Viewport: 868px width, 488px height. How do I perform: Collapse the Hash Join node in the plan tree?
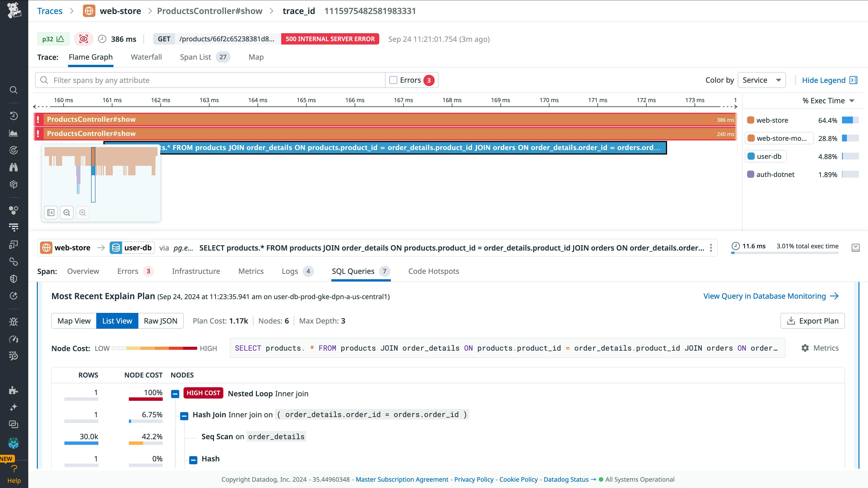point(184,416)
